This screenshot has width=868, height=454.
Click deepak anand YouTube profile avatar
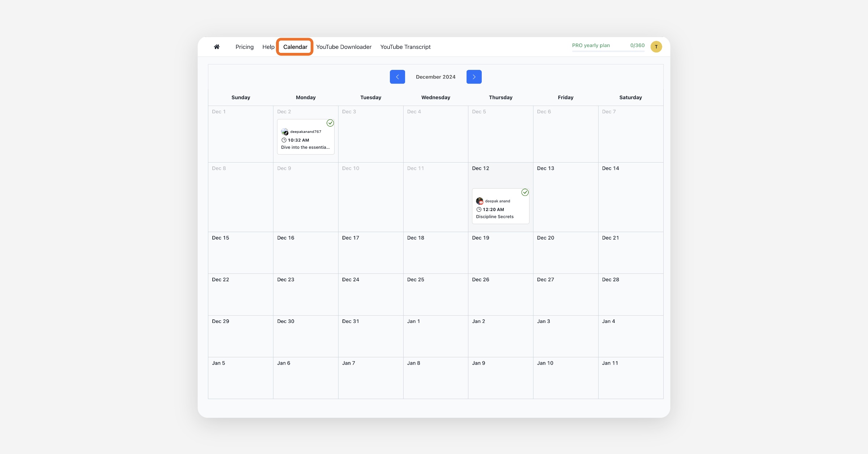480,201
